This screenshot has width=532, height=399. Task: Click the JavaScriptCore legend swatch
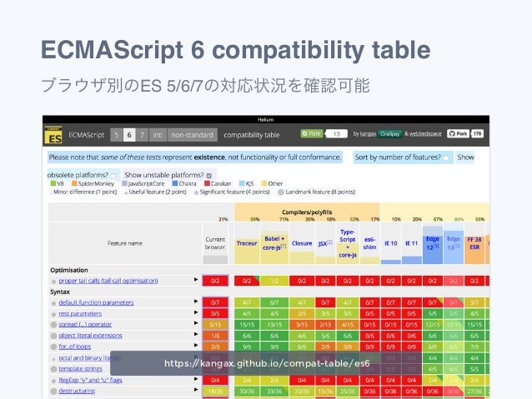(x=124, y=183)
